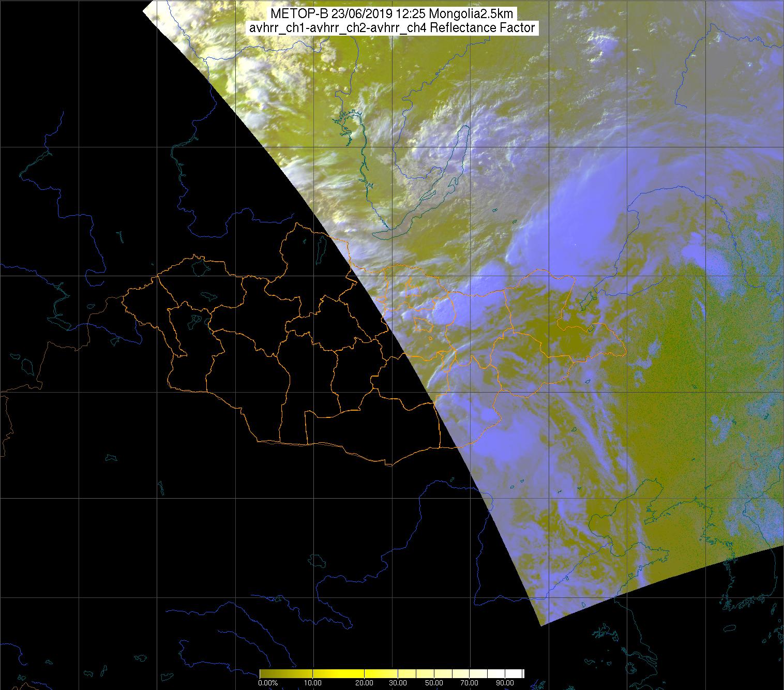This screenshot has width=784, height=690.
Task: Click the "50.00" colorbar label
Action: (x=435, y=683)
